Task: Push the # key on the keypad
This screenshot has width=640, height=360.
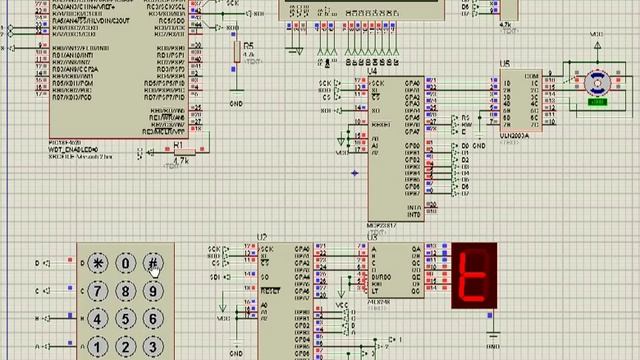Action: pyautogui.click(x=153, y=263)
